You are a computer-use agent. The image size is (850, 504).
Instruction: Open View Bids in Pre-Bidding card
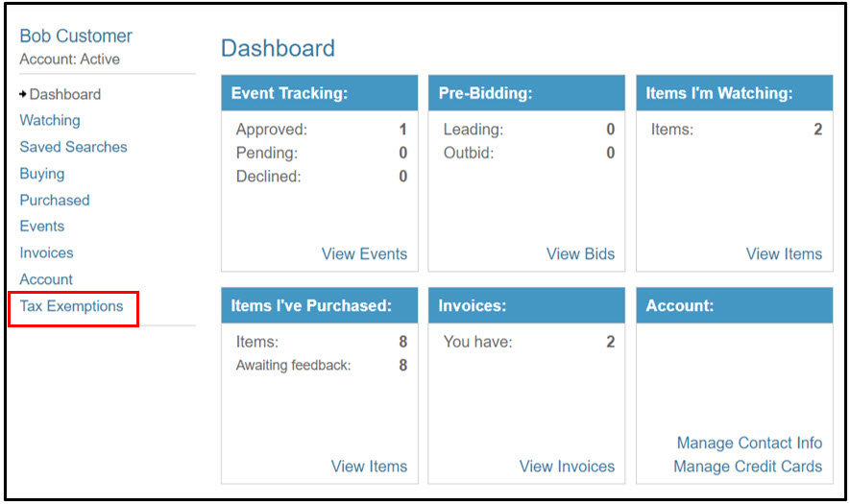580,253
